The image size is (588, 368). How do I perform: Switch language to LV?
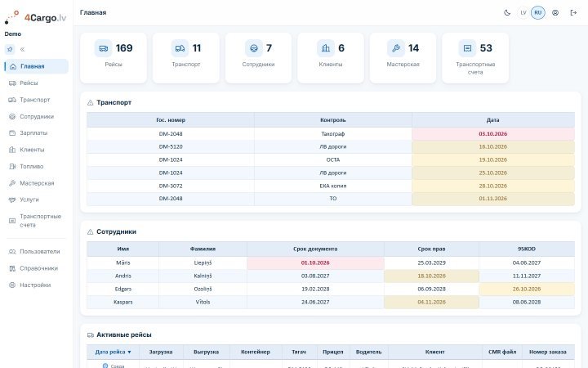tap(523, 13)
